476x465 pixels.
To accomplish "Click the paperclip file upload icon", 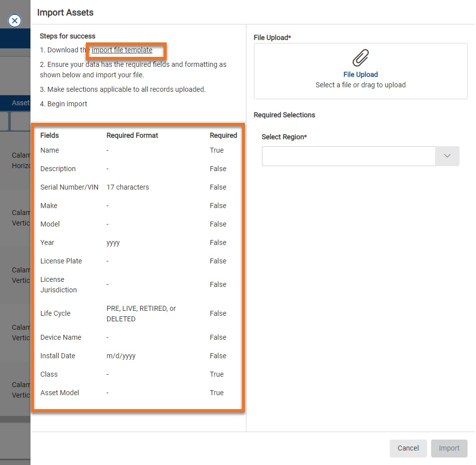I will click(x=360, y=58).
